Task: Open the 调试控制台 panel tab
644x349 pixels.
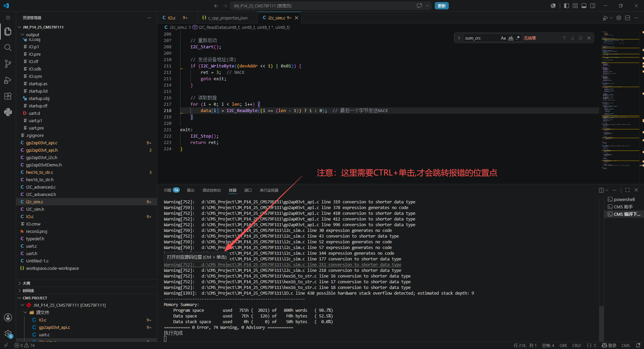Action: [x=212, y=190]
